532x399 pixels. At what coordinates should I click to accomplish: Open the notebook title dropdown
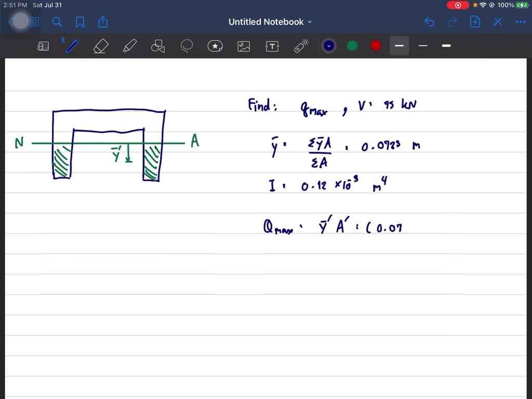pyautogui.click(x=310, y=22)
